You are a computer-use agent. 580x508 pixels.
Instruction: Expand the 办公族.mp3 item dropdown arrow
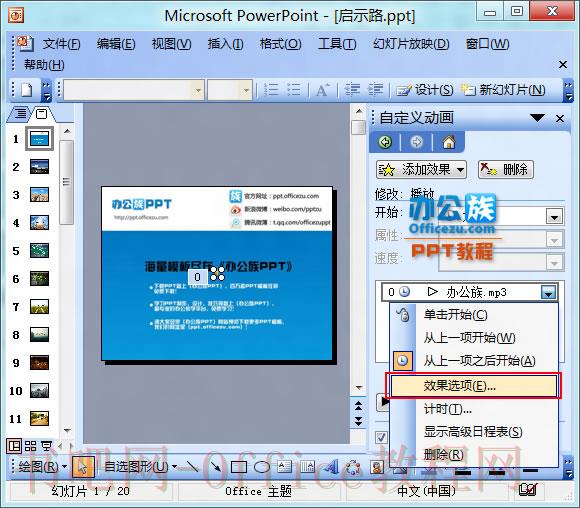(x=548, y=293)
